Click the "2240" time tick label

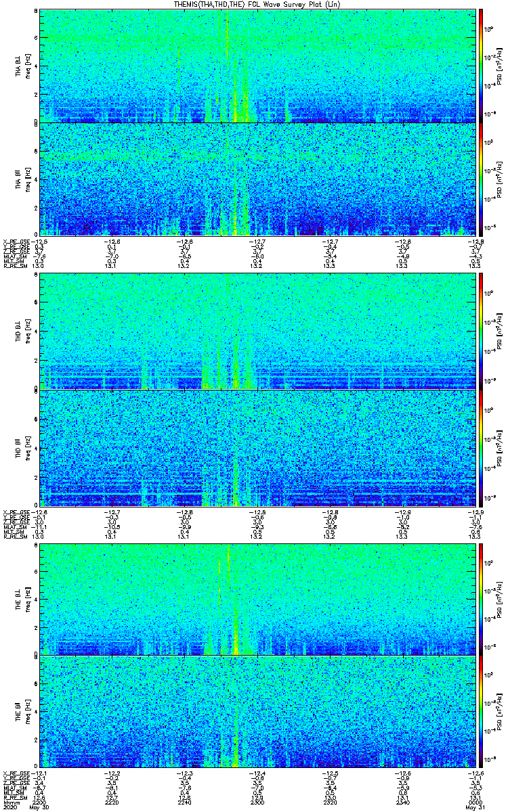click(184, 804)
